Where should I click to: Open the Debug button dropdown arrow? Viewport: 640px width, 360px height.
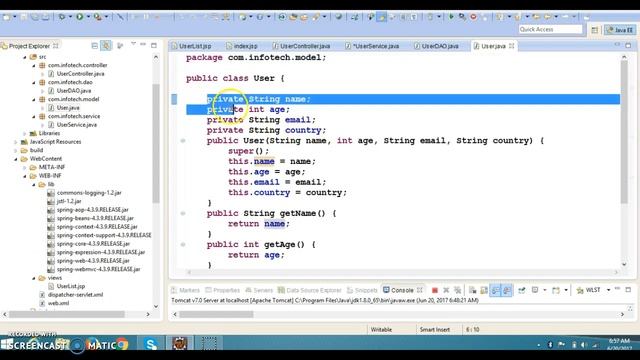70,17
